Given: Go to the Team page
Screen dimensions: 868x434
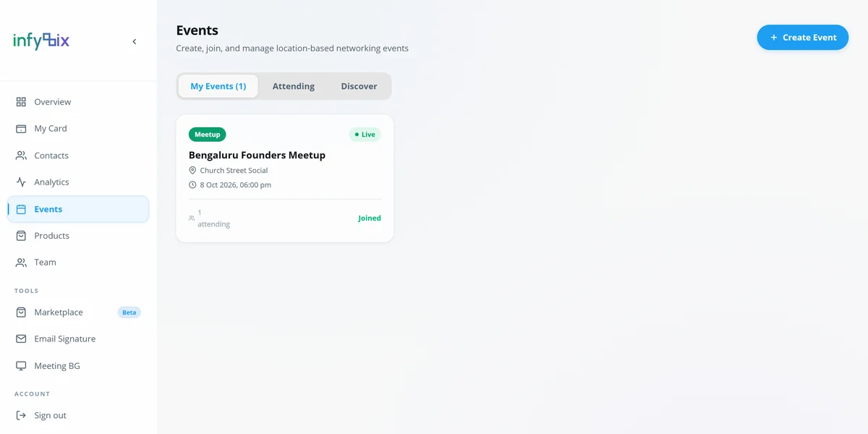Looking at the screenshot, I should coord(78,263).
